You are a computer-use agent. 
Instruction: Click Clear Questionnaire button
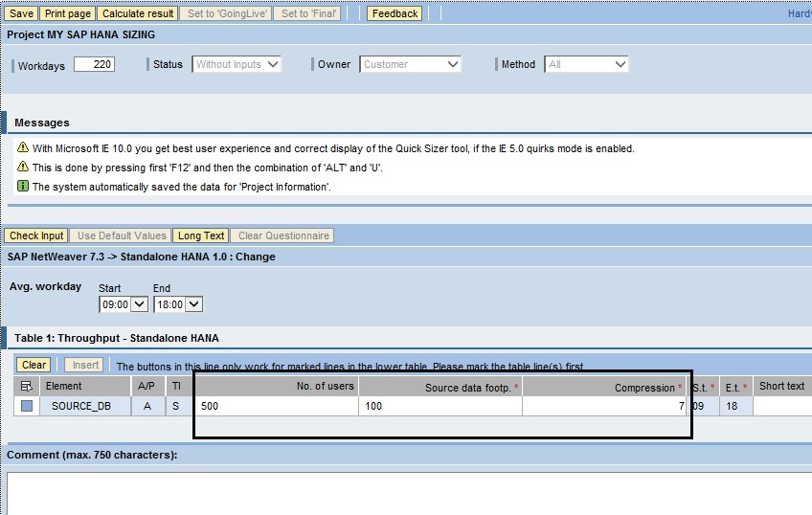[283, 235]
